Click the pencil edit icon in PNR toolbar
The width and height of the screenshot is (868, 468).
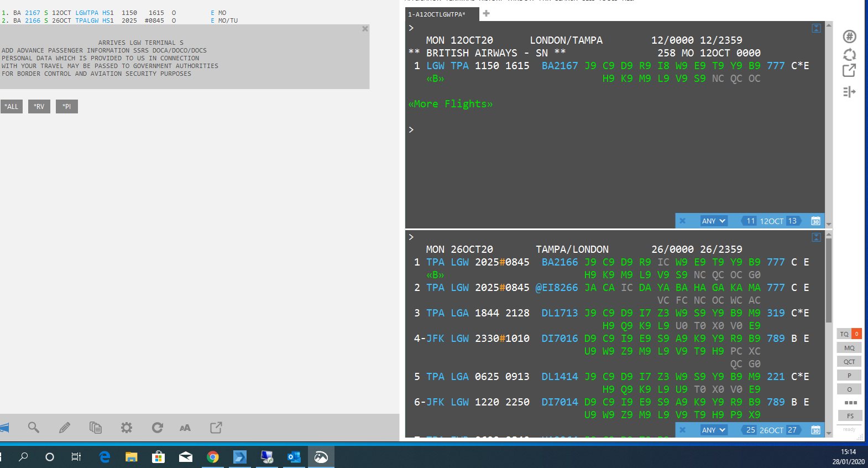(x=65, y=427)
